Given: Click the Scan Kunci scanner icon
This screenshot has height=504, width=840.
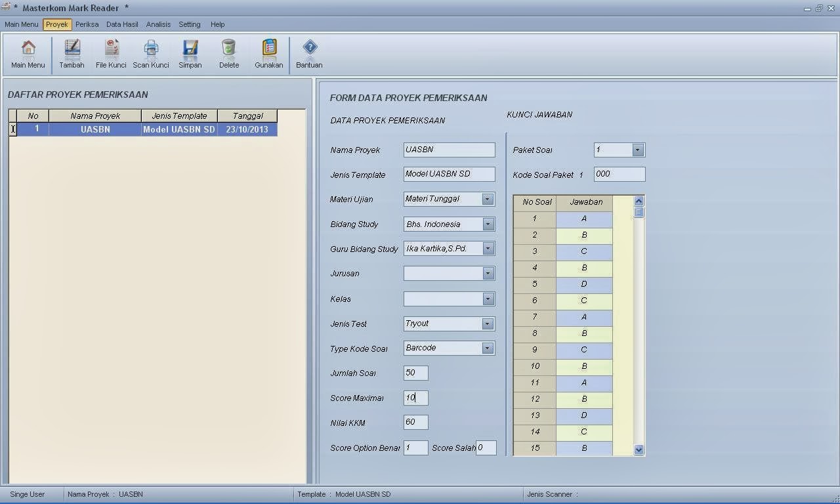Looking at the screenshot, I should (151, 48).
